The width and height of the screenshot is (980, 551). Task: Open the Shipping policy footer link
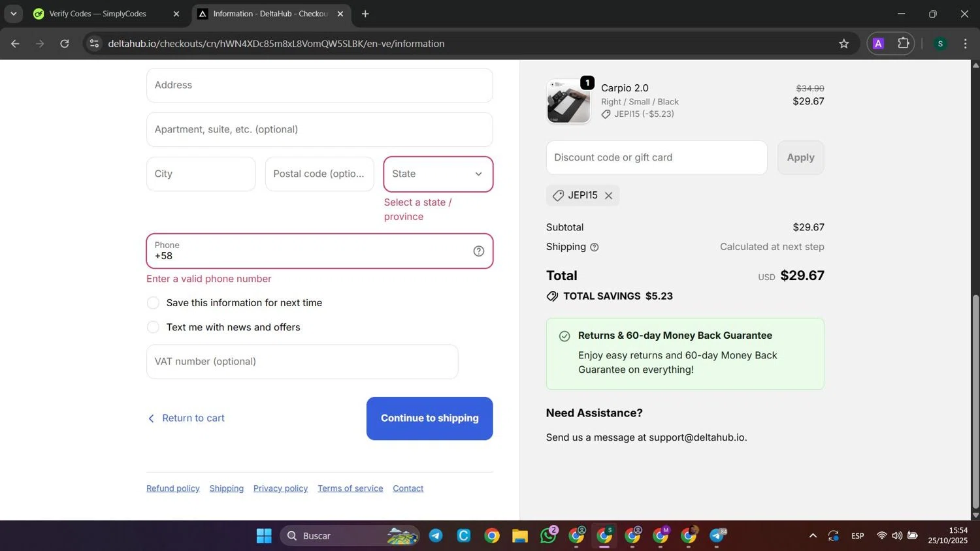pos(227,488)
